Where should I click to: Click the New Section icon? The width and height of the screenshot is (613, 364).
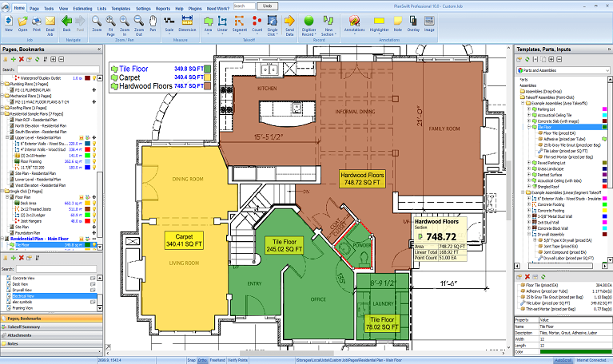328,26
